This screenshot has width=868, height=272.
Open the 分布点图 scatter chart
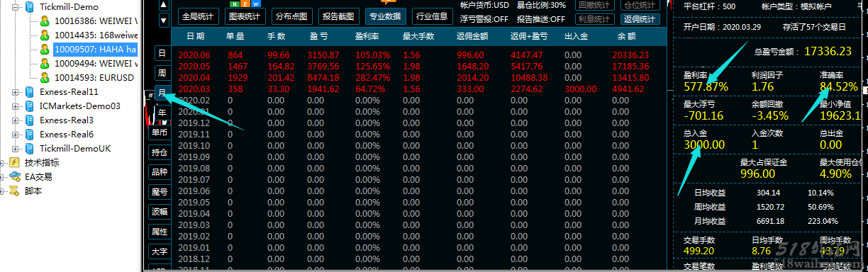(x=291, y=16)
